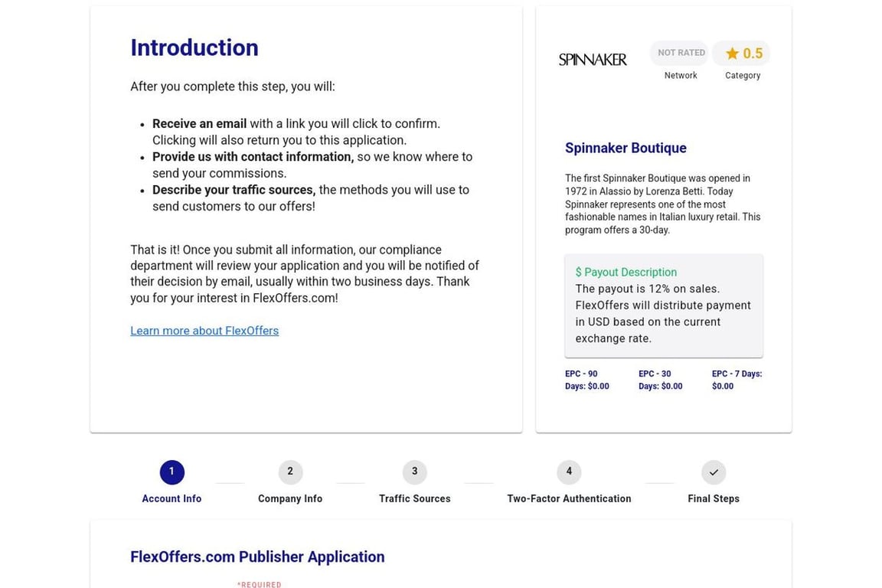Go to step 3 circle icon
Screen dimensions: 882x588
[x=414, y=472]
